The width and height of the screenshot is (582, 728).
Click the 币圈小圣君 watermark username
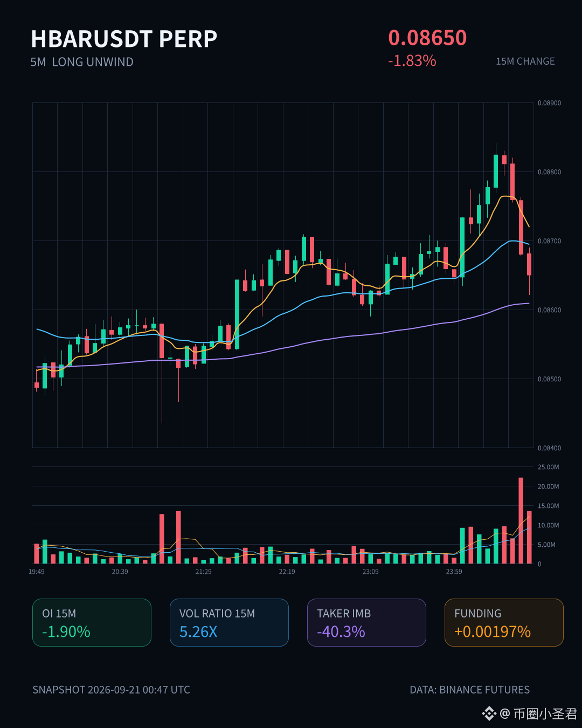pos(545,714)
